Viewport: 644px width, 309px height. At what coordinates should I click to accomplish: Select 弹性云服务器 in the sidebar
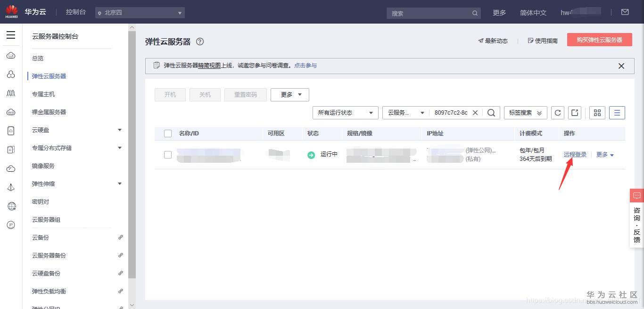pos(49,76)
